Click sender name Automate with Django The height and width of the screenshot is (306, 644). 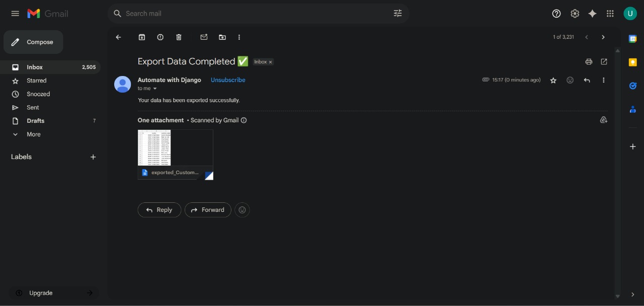pyautogui.click(x=169, y=80)
